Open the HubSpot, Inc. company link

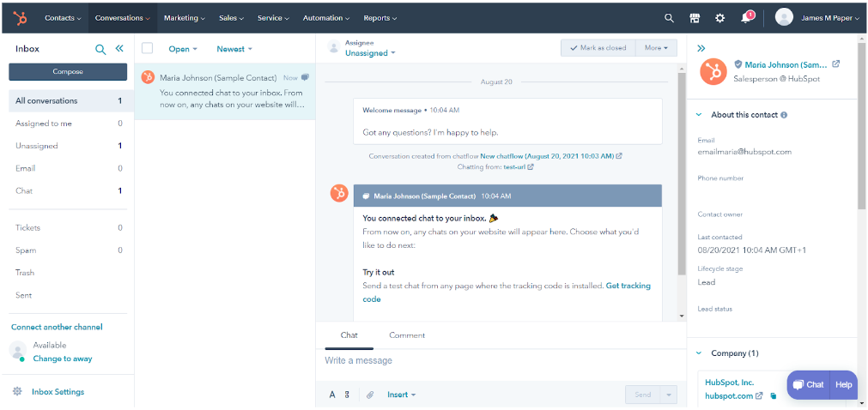729,383
